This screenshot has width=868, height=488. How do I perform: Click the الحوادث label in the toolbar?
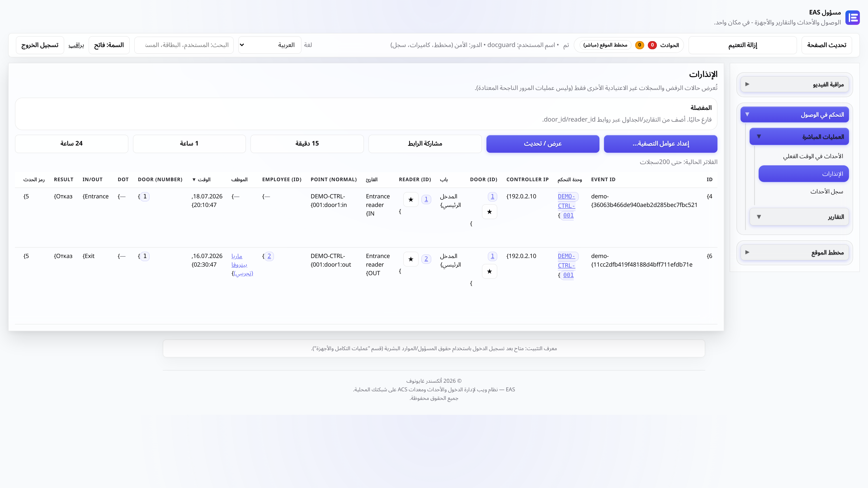click(669, 45)
